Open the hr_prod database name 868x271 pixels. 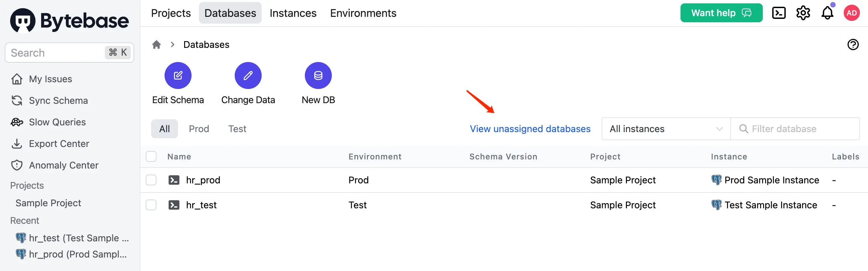pos(203,180)
